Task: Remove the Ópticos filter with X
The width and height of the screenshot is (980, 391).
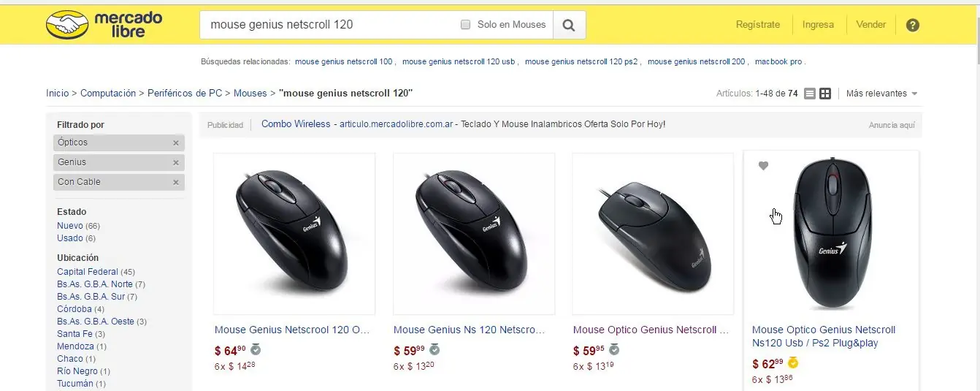Action: click(x=176, y=143)
